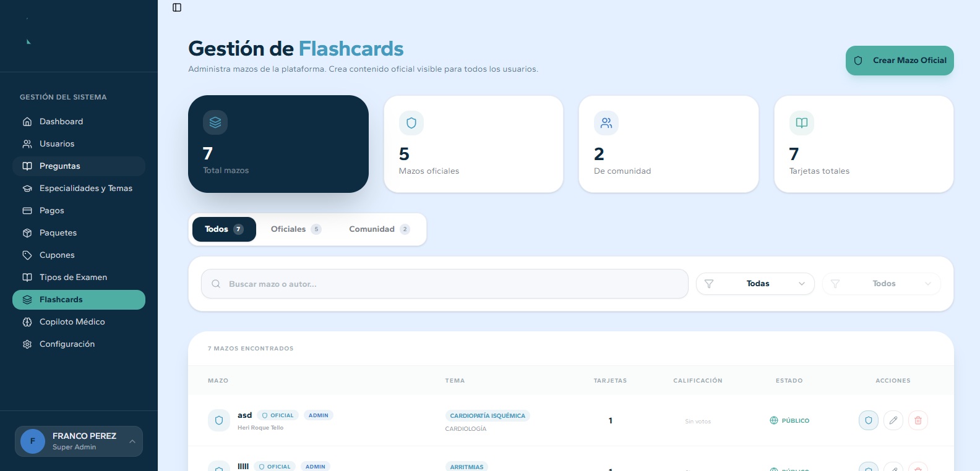This screenshot has width=980, height=471.
Task: Go to Usuarios section
Action: tap(79, 144)
